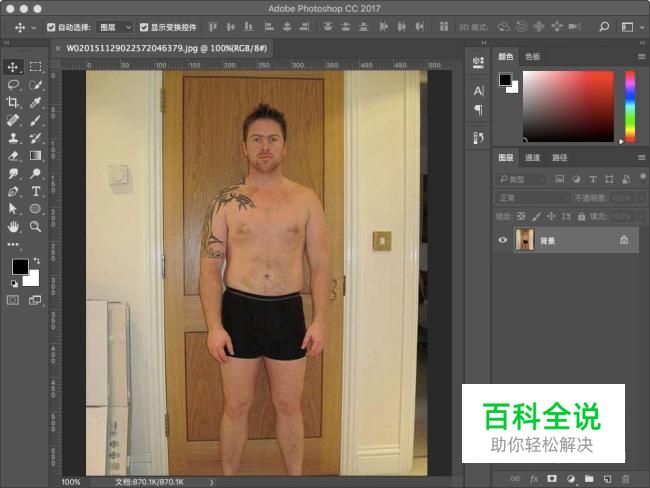Toggle lock image pixels brush icon

[x=536, y=216]
